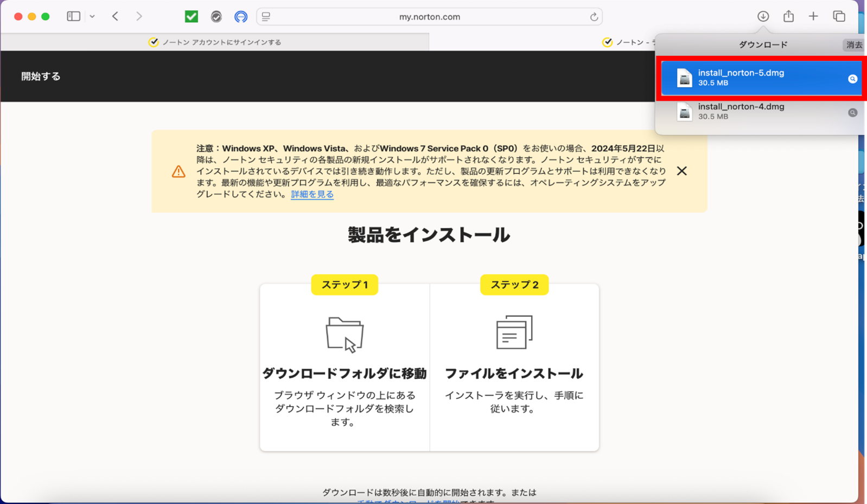Open a new tab with plus button
Viewport: 867px width, 504px height.
tap(813, 16)
